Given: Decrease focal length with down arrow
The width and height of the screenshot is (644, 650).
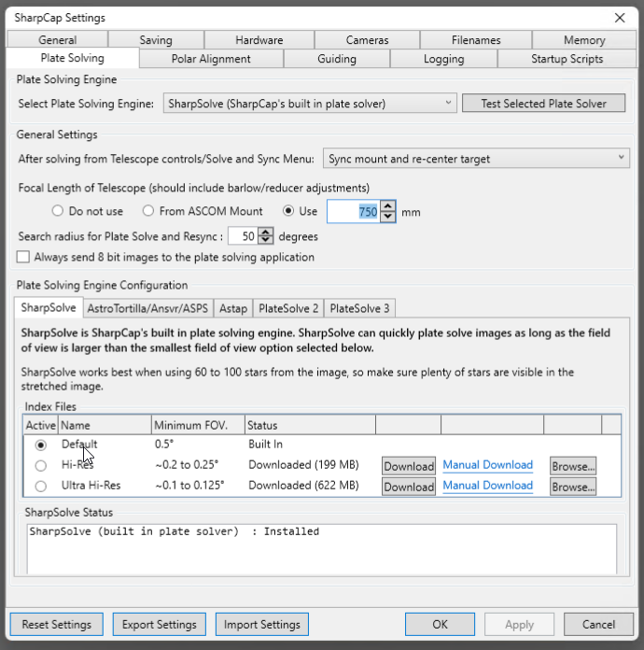Looking at the screenshot, I should coord(388,217).
